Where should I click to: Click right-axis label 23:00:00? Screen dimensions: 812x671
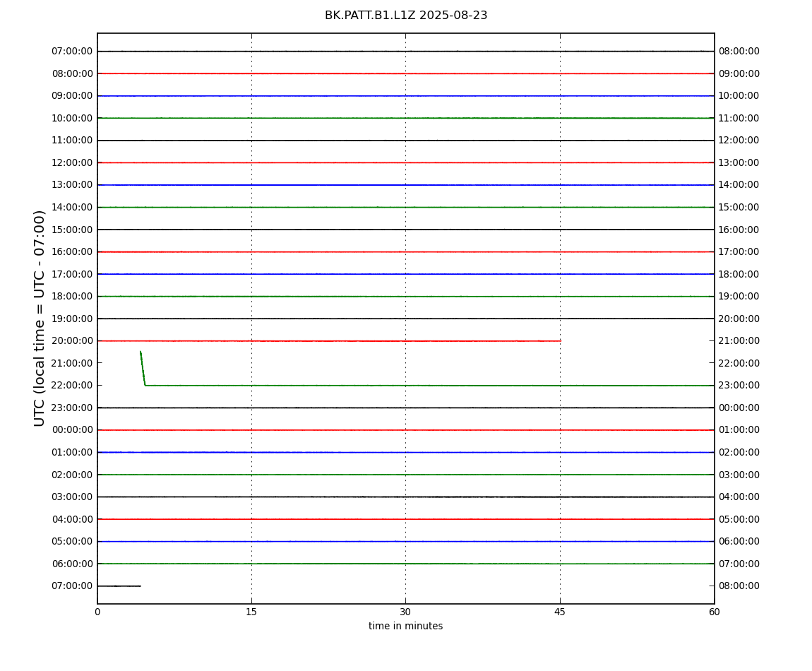tap(739, 386)
